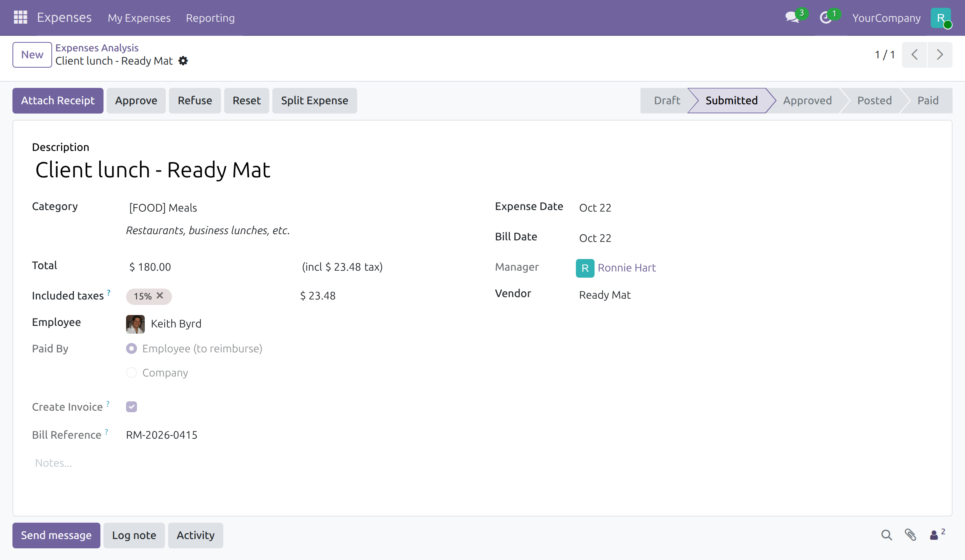Show help for Create Invoice

(108, 404)
